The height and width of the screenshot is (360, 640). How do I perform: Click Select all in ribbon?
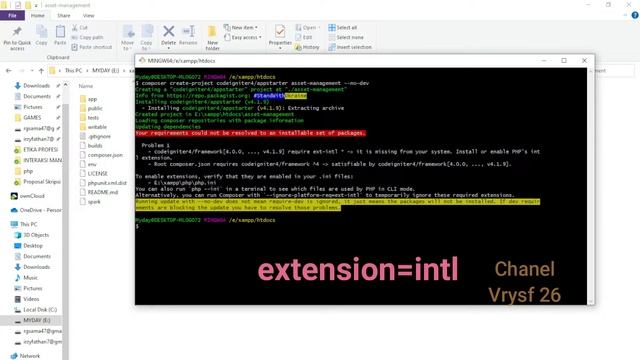343,27
